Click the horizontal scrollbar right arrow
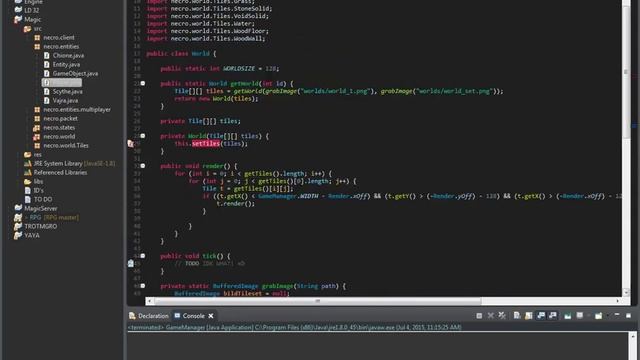Screen dimensions: 640x360 (618, 301)
